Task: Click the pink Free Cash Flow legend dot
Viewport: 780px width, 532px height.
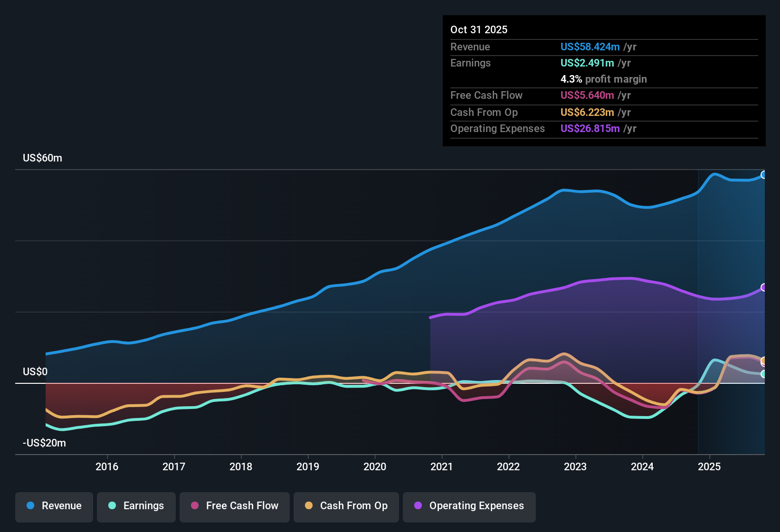Action: click(194, 506)
